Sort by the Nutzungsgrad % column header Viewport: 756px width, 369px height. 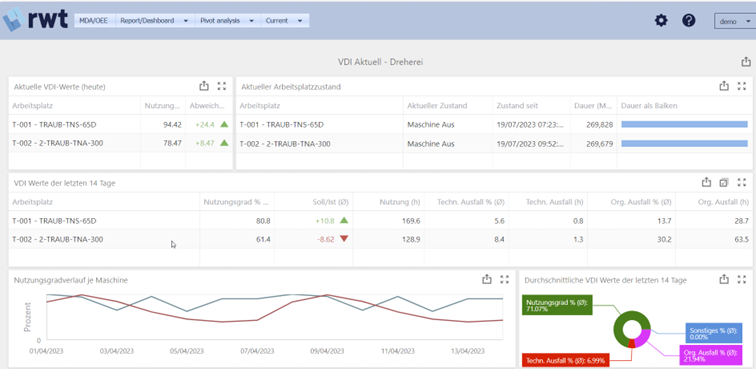tap(236, 202)
